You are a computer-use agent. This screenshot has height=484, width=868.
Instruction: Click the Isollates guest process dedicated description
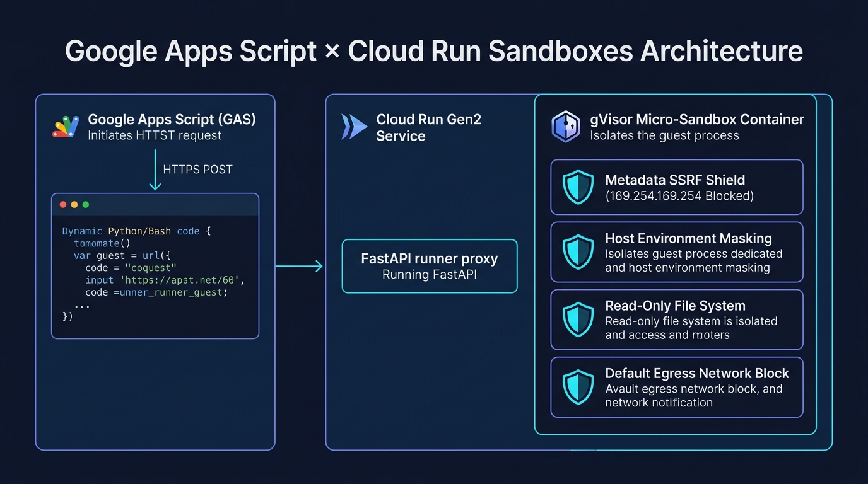(694, 261)
